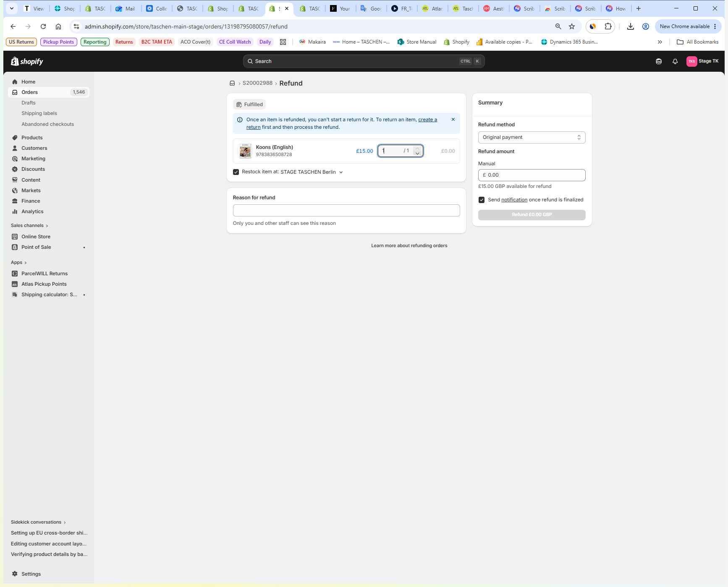Open the Chrome tab search dropdown
Screen dimensions: 728x587
(x=12, y=8)
